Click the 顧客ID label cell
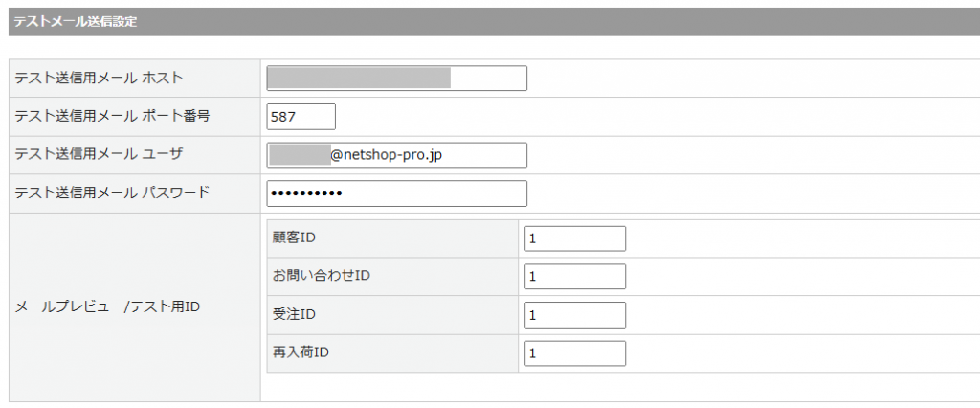 (x=294, y=238)
